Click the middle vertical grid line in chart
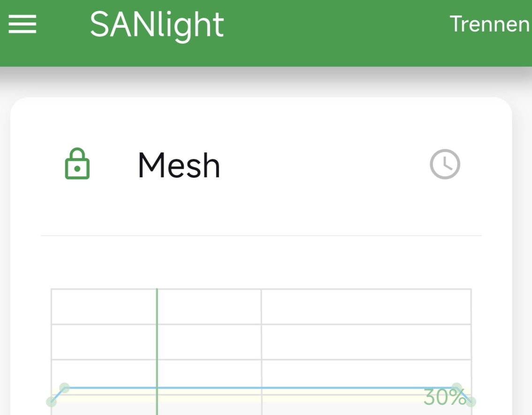The image size is (532, 415). click(x=261, y=352)
